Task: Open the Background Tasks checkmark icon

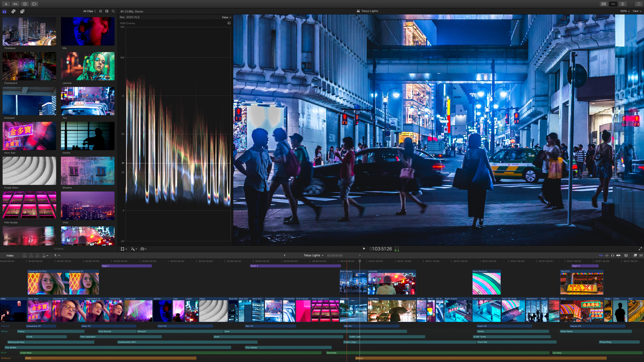Action: pos(25,4)
